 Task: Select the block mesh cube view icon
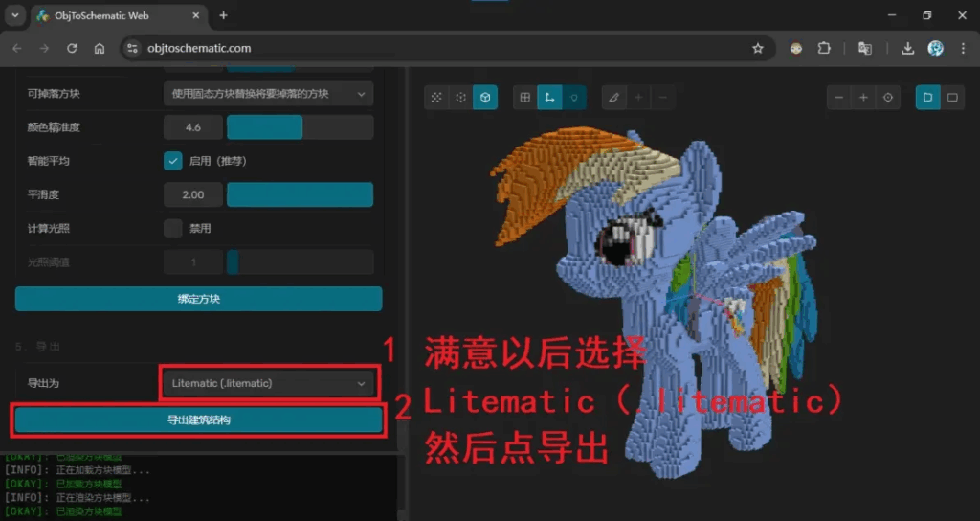(x=485, y=98)
